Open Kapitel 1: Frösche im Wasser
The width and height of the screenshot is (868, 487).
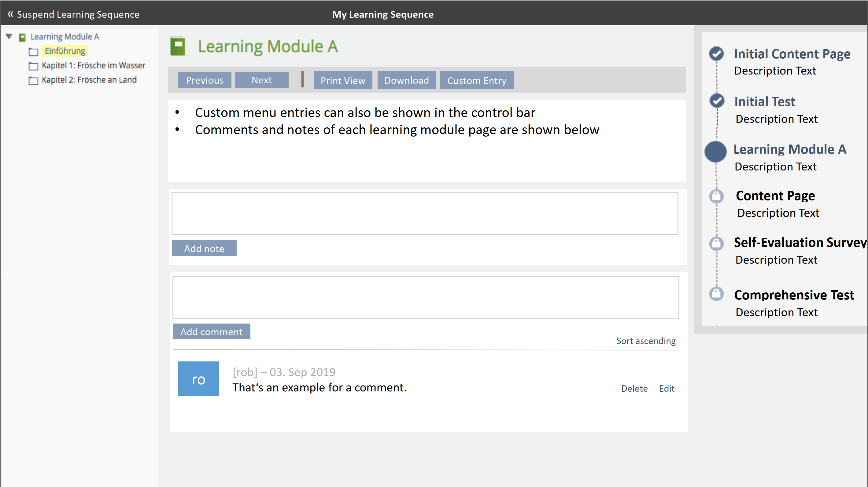[x=93, y=65]
